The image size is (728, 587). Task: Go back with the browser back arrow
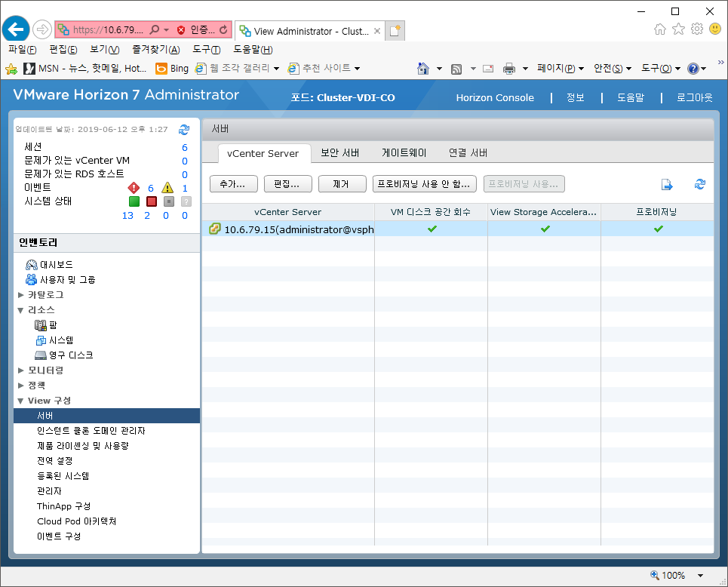coord(16,29)
